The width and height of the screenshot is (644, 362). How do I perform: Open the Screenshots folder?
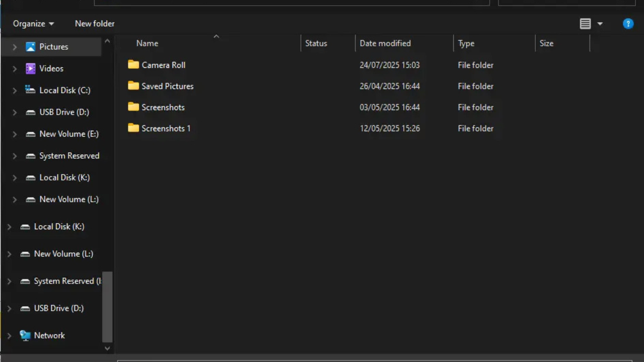pos(163,107)
